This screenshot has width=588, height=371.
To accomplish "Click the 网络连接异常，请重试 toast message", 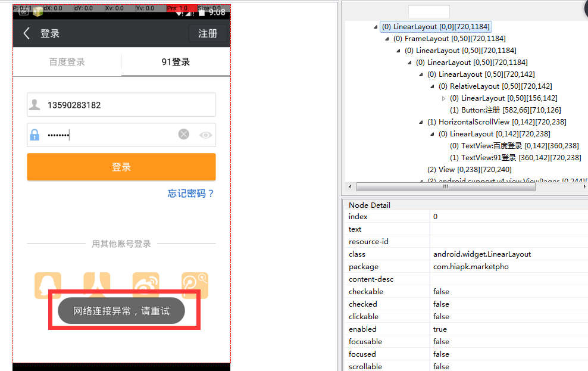I will pos(121,311).
